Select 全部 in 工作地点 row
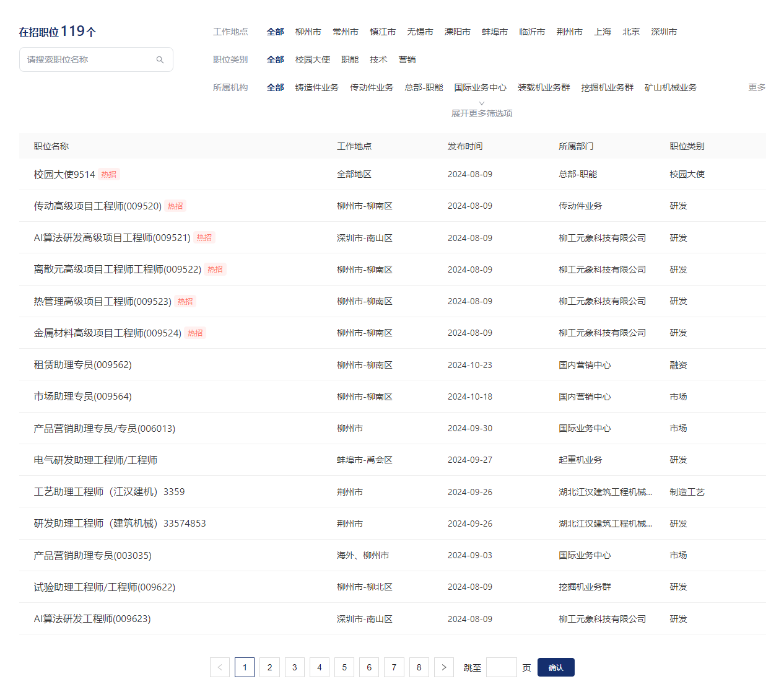784x684 pixels. (275, 32)
